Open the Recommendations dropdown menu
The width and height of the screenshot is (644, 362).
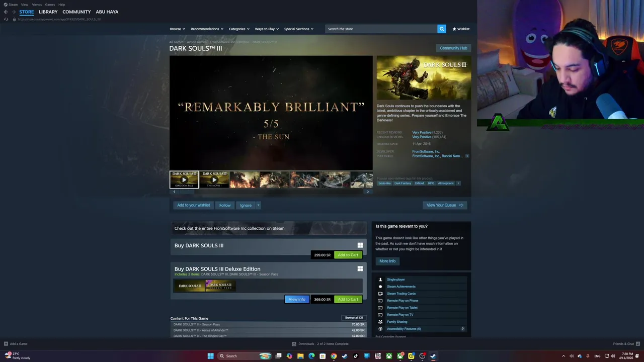tap(207, 29)
